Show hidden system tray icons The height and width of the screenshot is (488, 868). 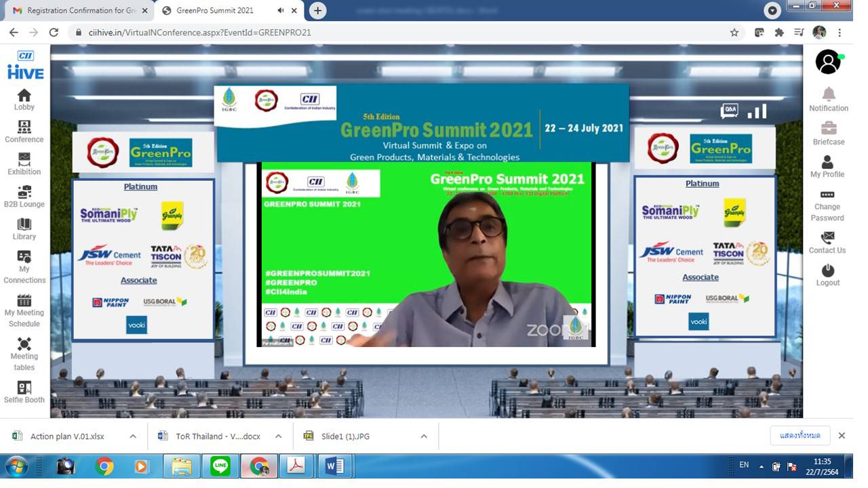[761, 466]
